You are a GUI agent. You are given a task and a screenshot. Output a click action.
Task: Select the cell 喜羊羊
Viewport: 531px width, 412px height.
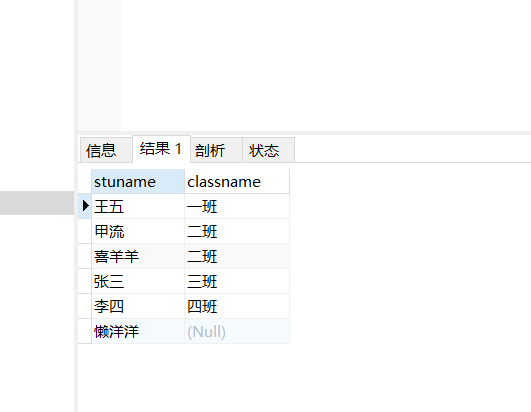pos(138,256)
